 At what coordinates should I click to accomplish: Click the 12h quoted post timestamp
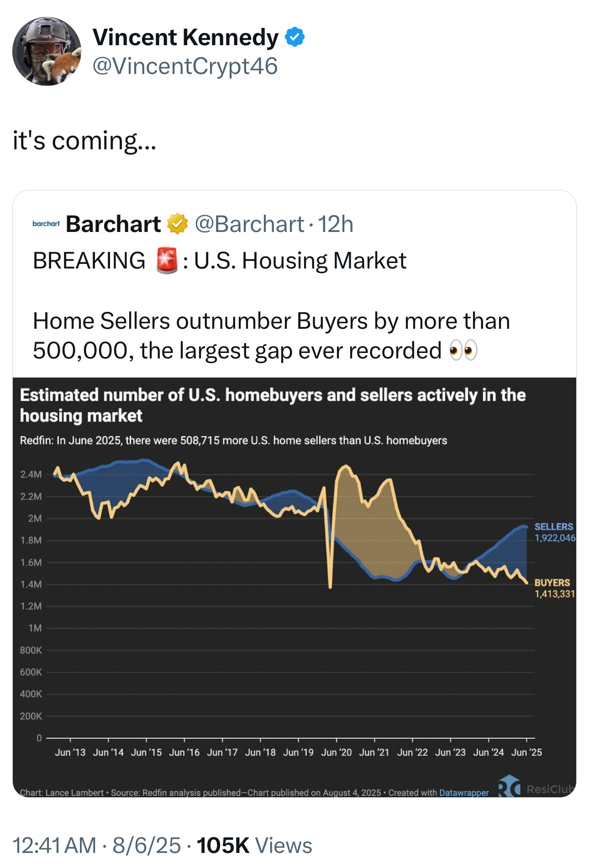[336, 224]
